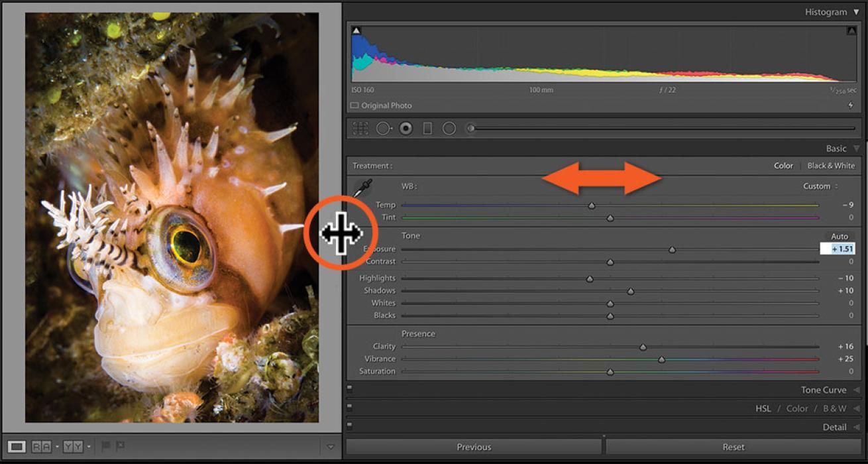868x464 pixels.
Task: Flag photo as picked
Action: click(x=105, y=447)
